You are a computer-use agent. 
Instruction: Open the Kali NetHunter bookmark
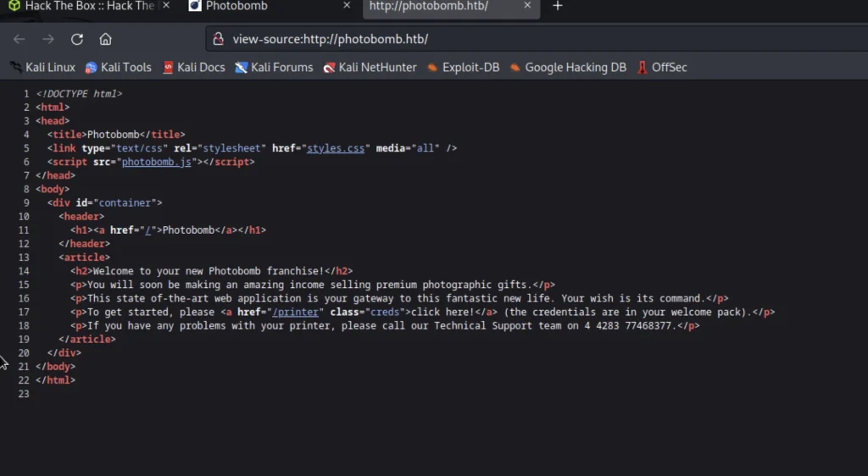tap(370, 68)
